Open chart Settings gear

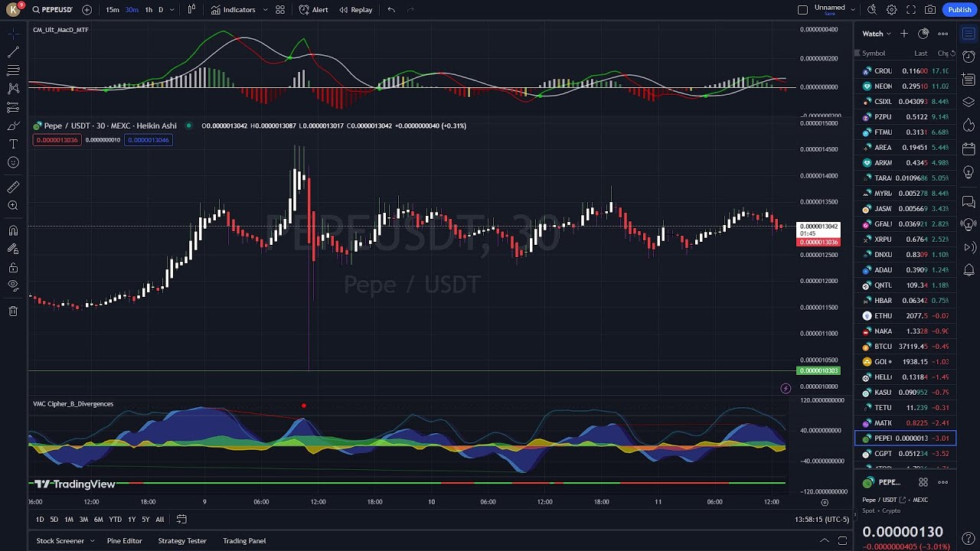(892, 10)
